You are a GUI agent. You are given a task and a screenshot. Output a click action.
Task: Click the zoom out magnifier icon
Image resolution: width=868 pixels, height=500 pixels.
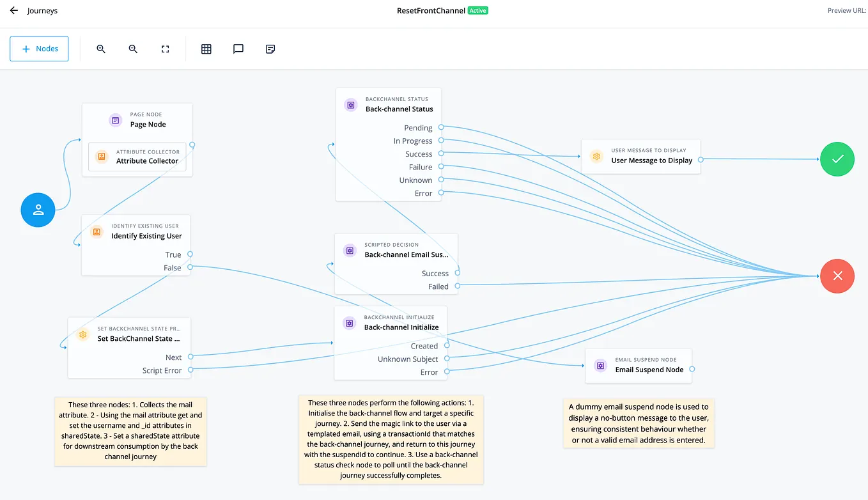tap(133, 49)
